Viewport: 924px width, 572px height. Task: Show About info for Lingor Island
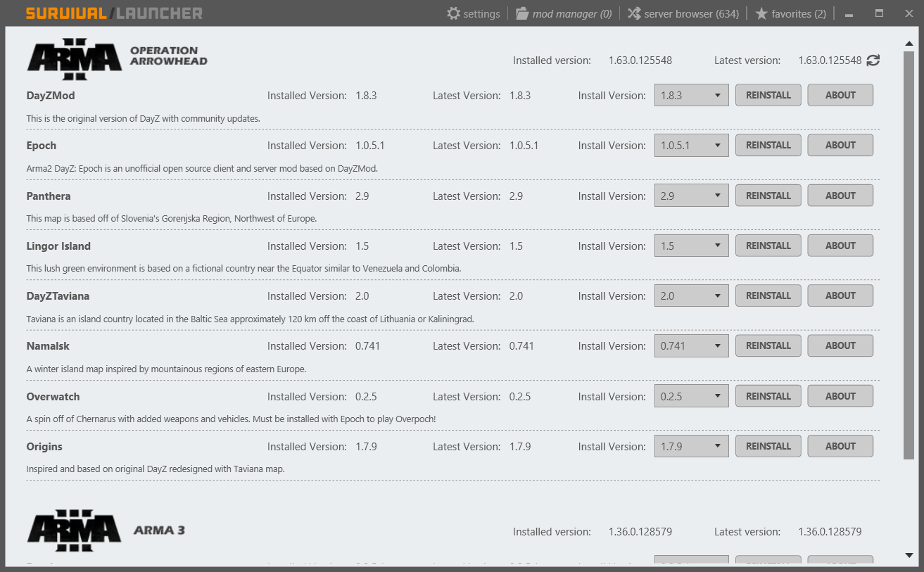tap(840, 246)
